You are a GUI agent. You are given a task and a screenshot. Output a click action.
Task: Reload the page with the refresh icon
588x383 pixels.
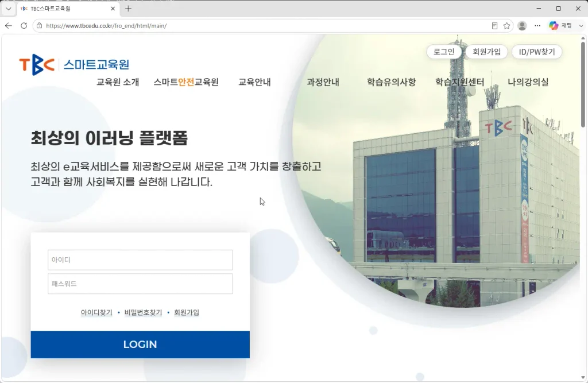click(x=24, y=25)
